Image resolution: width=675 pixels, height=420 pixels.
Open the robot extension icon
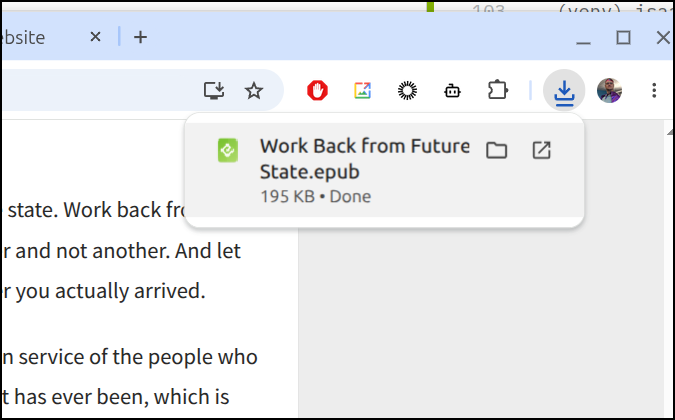tap(452, 91)
